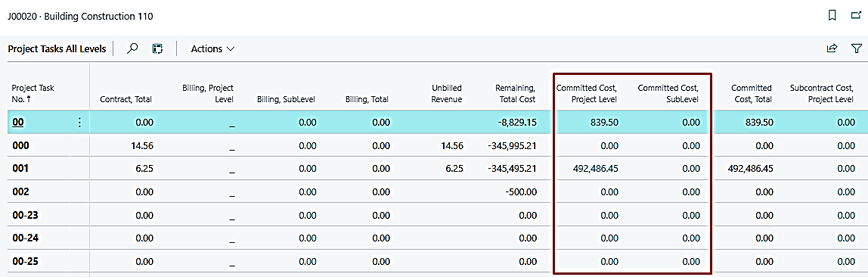Open project task 00 link
Viewport: 868px width, 277px height.
coord(18,123)
